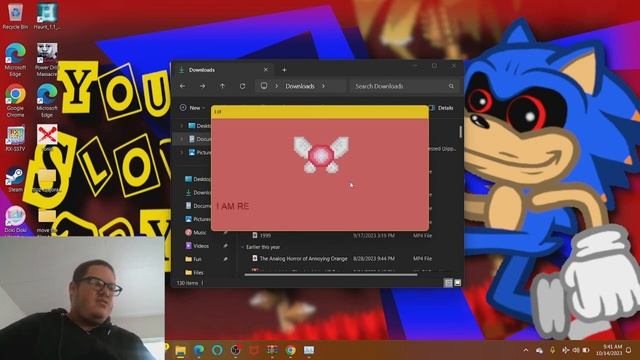Expand the Desktop tree node arrow

click(182, 126)
